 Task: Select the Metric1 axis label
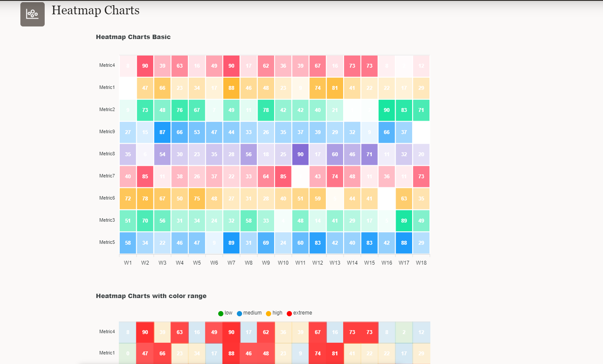tap(107, 88)
